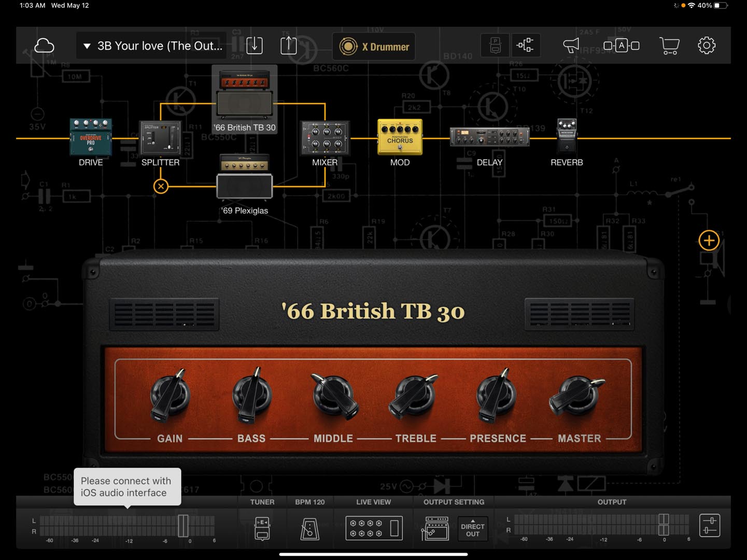
Task: Tap the Wi-Fi icon in status bar
Action: (692, 6)
